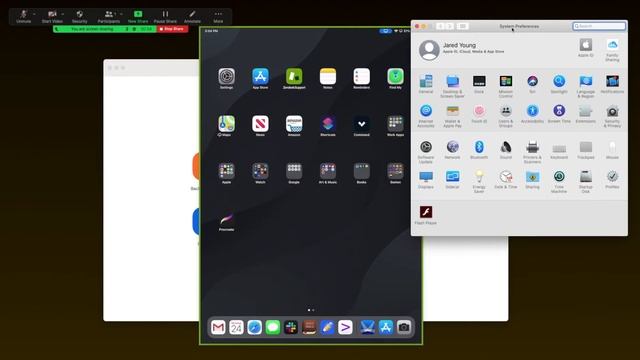Open Software Update preferences
This screenshot has height=360, width=640.
tap(426, 151)
